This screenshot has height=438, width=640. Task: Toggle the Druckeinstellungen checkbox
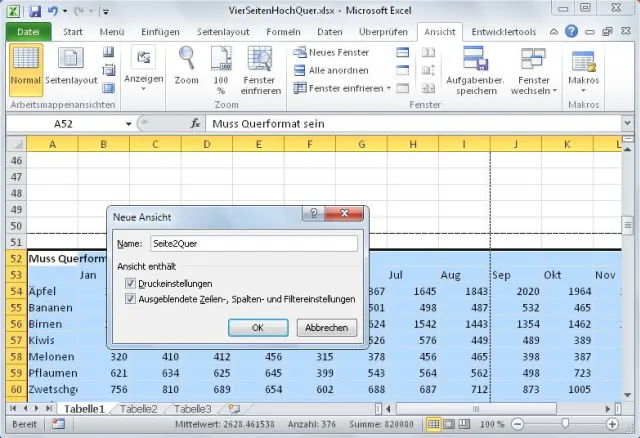click(131, 283)
